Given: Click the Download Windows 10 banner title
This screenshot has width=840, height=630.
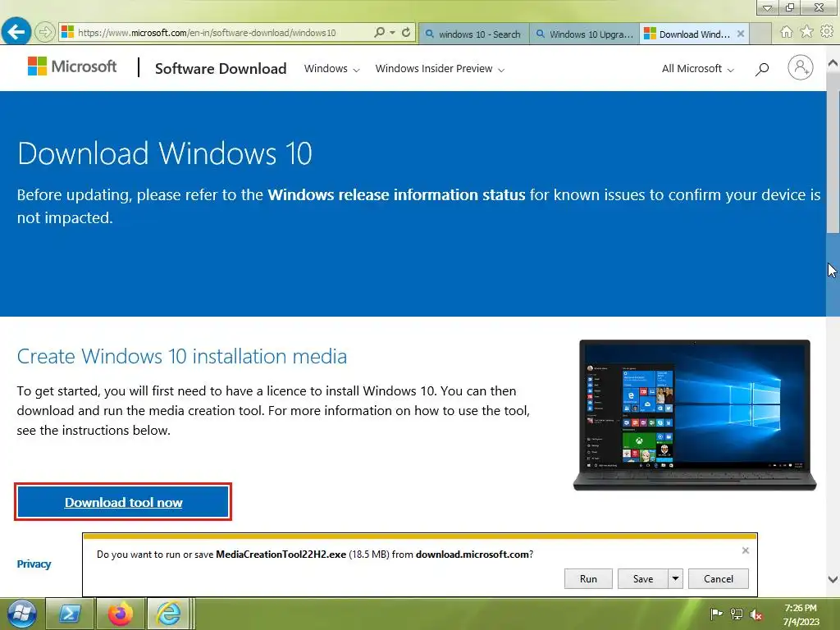Looking at the screenshot, I should click(x=164, y=153).
